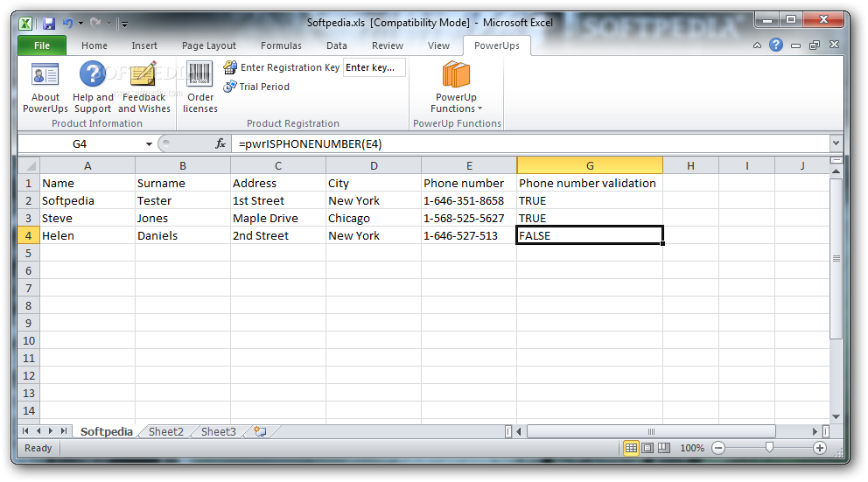Select cell with 1-646-351-8658

tap(469, 200)
